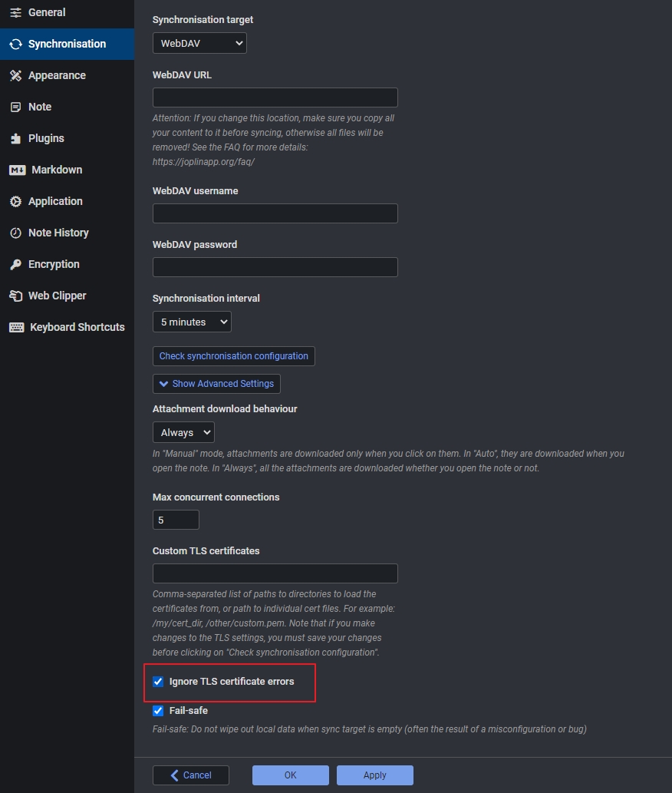Click the Application gear icon

click(15, 201)
